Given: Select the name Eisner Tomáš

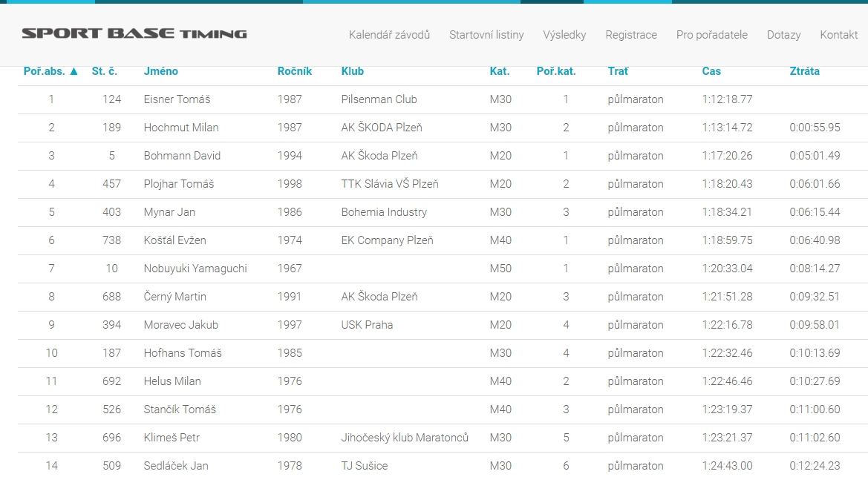Looking at the screenshot, I should click(177, 99).
